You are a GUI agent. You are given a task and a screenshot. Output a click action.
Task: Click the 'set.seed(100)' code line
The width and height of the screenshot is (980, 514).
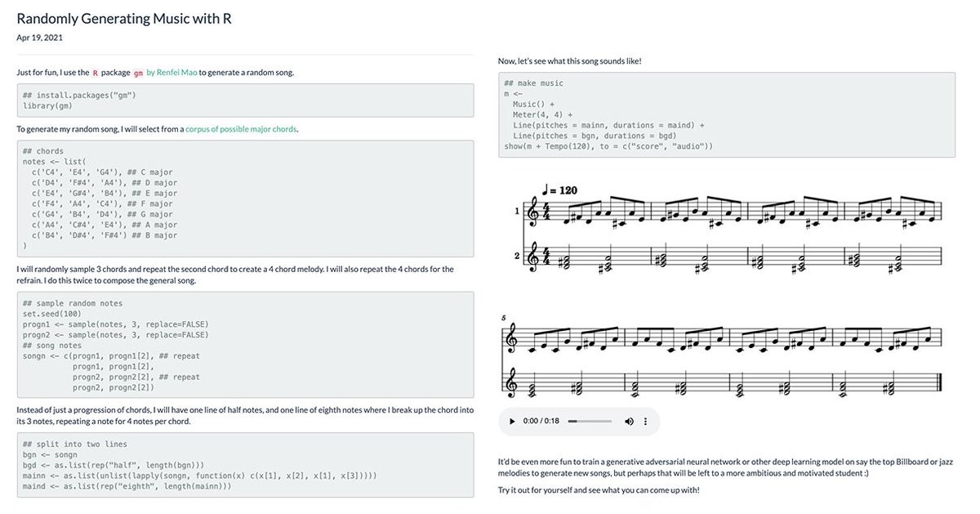(52, 313)
